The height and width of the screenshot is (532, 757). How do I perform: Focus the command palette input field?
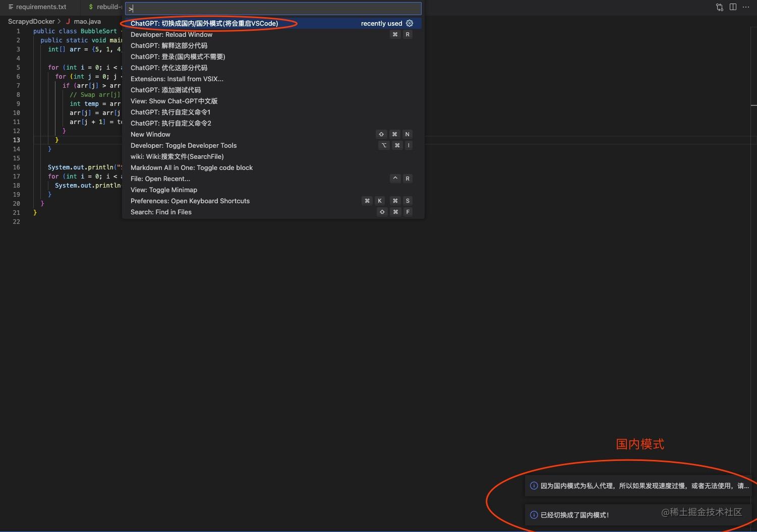[x=273, y=9]
